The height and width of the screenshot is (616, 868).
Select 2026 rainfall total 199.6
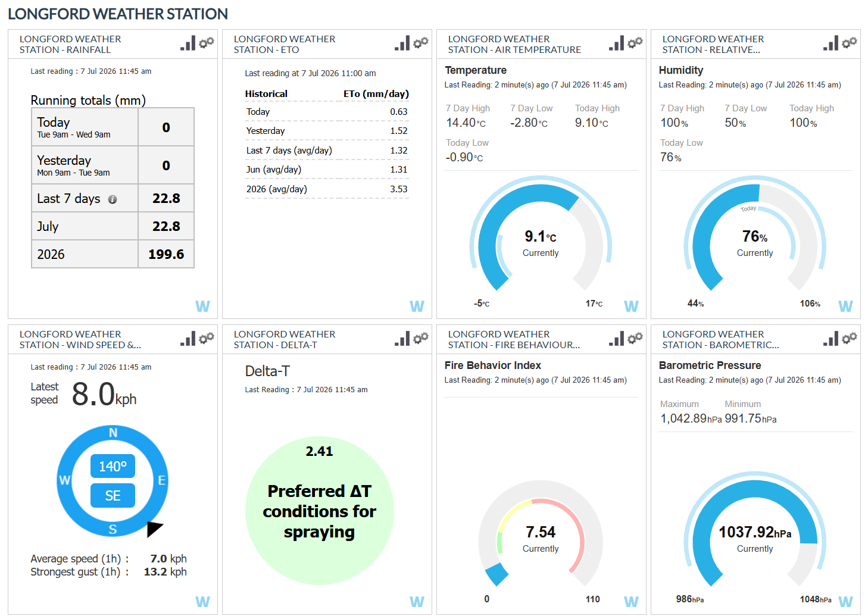click(x=166, y=254)
